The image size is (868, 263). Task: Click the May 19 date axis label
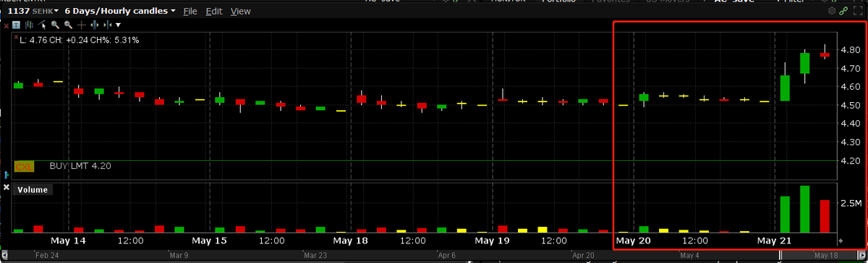click(491, 240)
